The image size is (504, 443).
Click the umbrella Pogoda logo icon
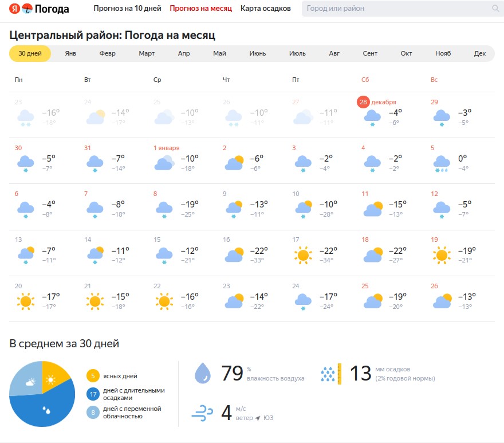tap(27, 9)
